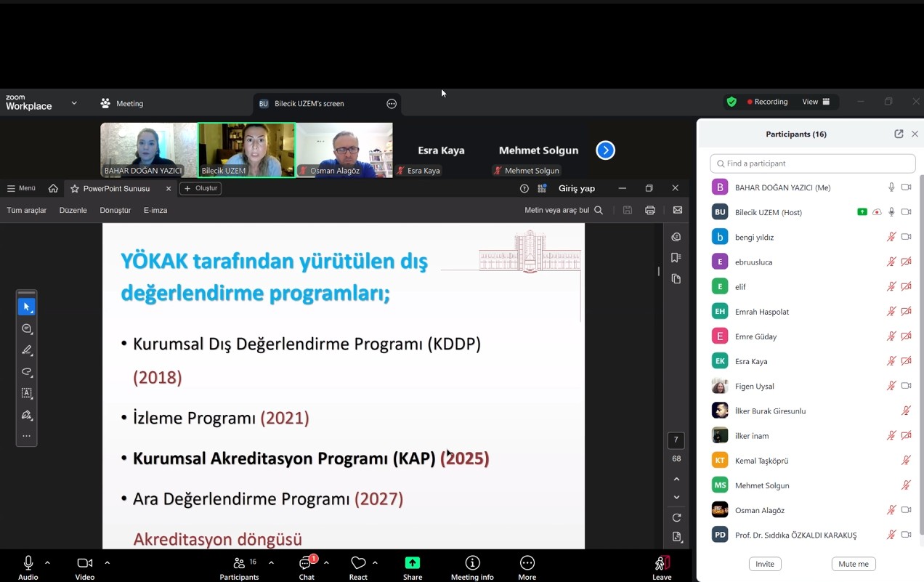Click the Find a participant search field

pos(812,163)
